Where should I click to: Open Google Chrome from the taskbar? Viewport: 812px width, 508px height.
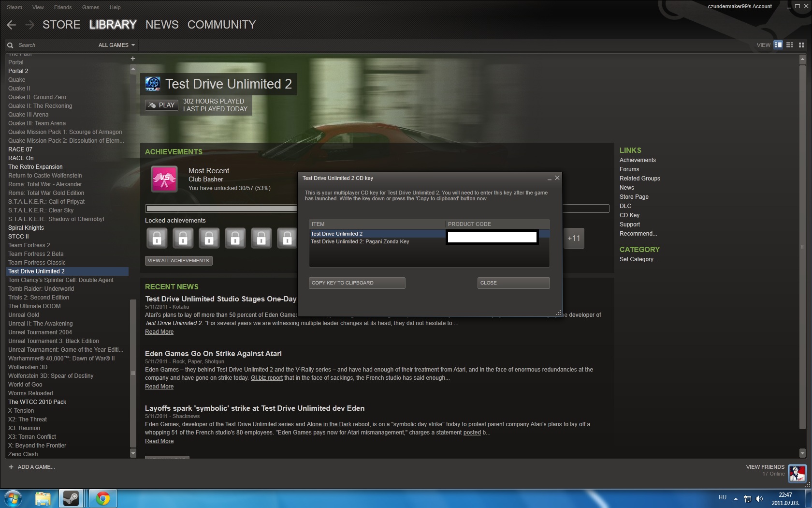point(102,498)
